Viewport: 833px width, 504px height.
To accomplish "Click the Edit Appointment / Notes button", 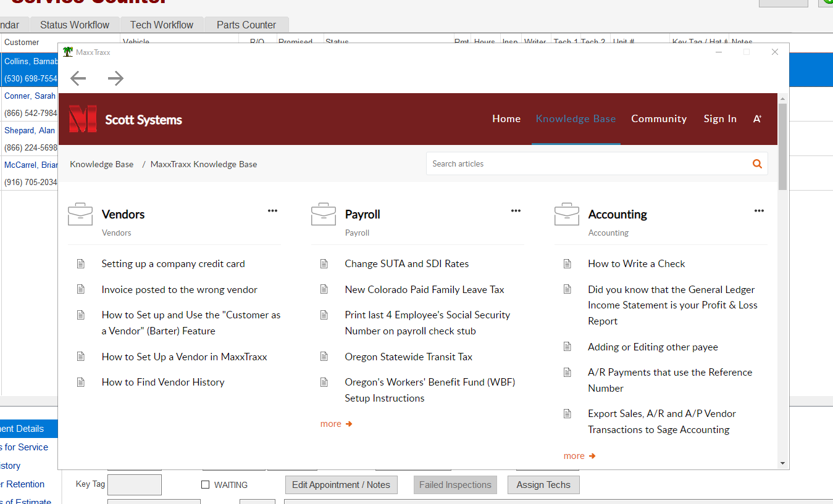I will click(341, 485).
